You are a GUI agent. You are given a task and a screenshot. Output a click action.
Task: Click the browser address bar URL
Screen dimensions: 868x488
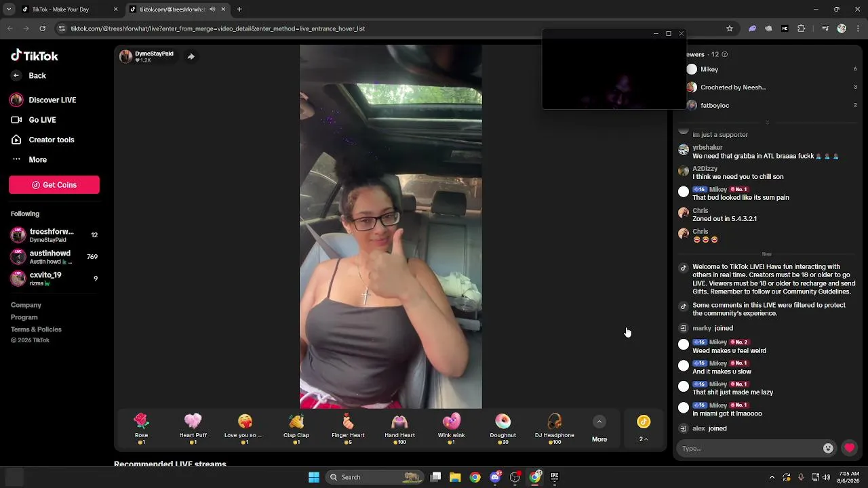pyautogui.click(x=218, y=28)
